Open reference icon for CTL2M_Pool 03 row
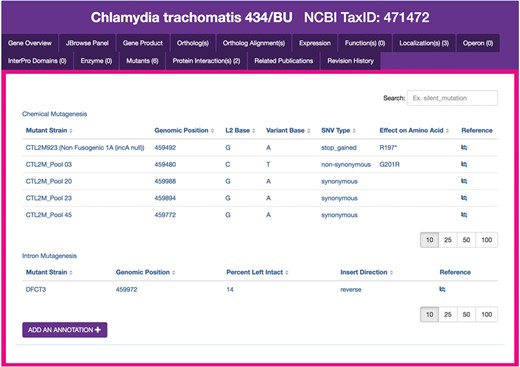 point(464,164)
